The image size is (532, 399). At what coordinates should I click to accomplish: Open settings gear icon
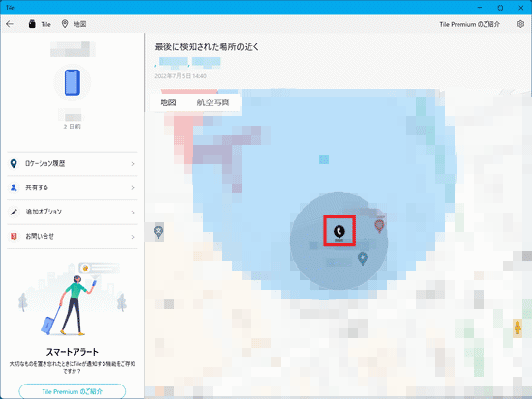[x=520, y=24]
